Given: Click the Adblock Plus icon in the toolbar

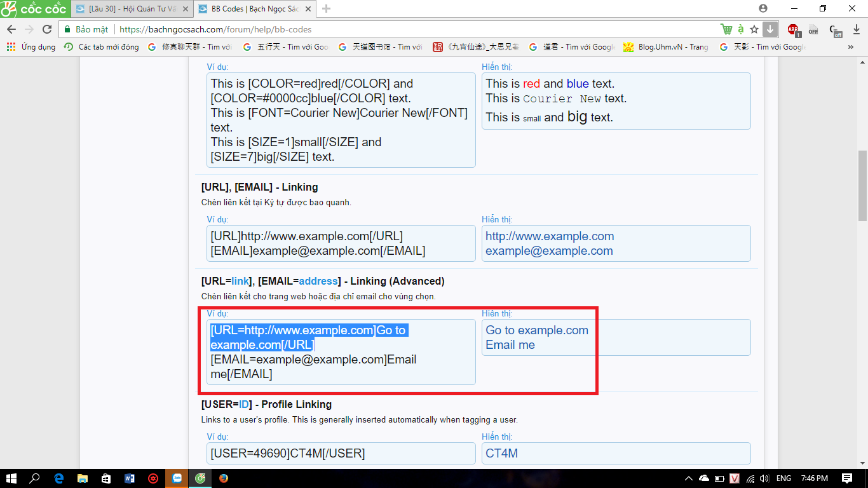Looking at the screenshot, I should (792, 29).
